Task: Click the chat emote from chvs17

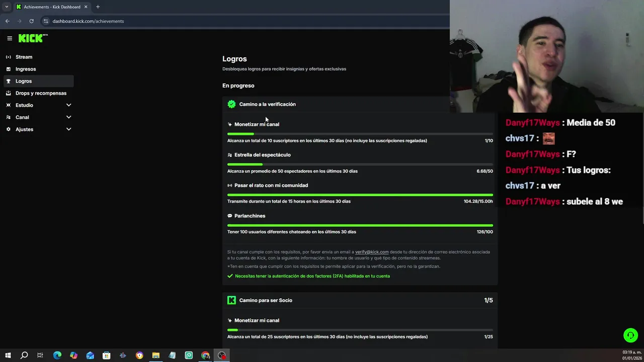Action: click(548, 138)
